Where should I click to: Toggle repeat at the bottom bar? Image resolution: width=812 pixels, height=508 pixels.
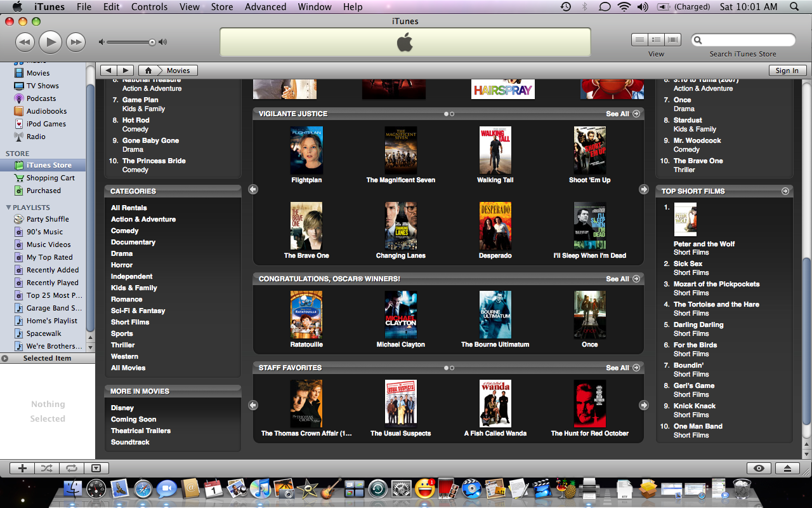tap(71, 468)
